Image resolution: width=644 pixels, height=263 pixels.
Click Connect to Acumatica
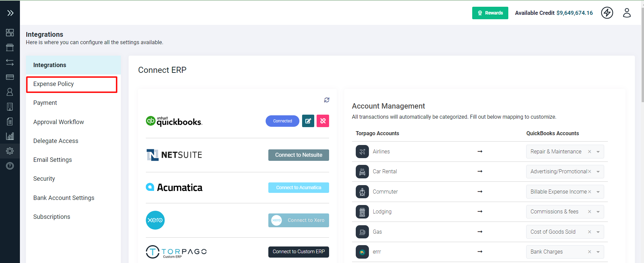(x=299, y=187)
